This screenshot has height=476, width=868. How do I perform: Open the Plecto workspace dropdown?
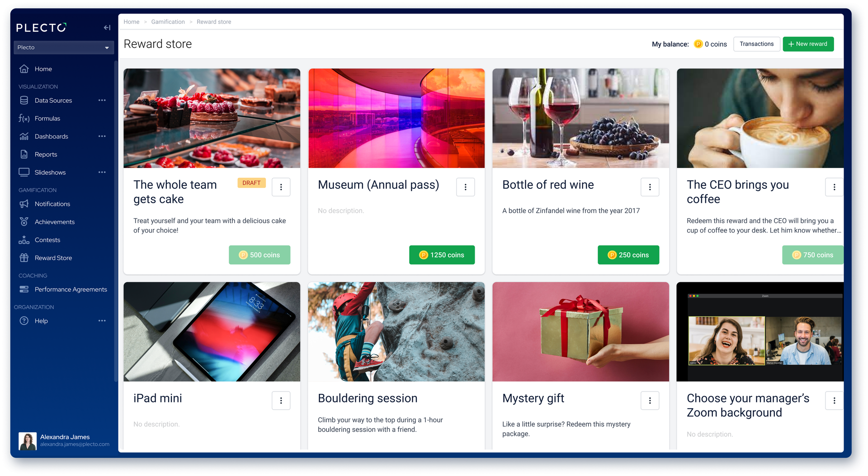tap(63, 47)
